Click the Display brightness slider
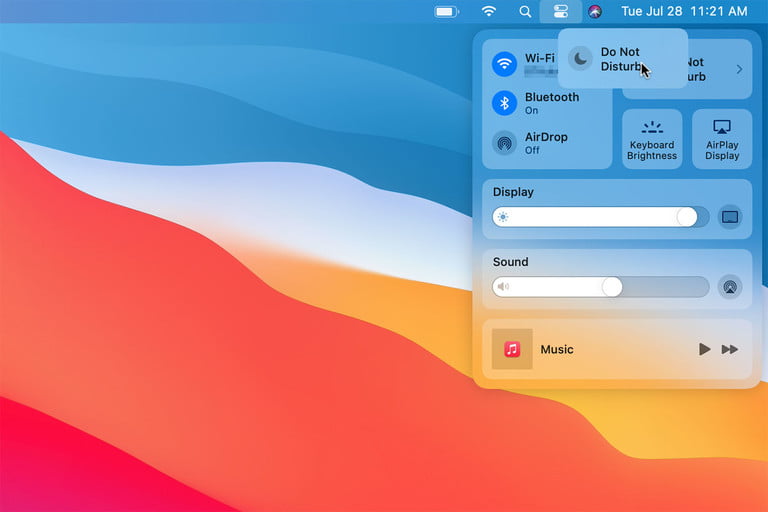Image resolution: width=768 pixels, height=512 pixels. [600, 217]
